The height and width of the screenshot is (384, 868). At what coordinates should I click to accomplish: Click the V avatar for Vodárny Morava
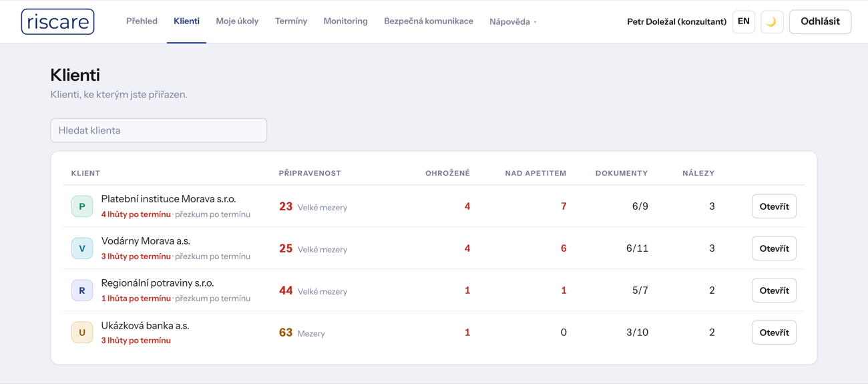point(82,248)
